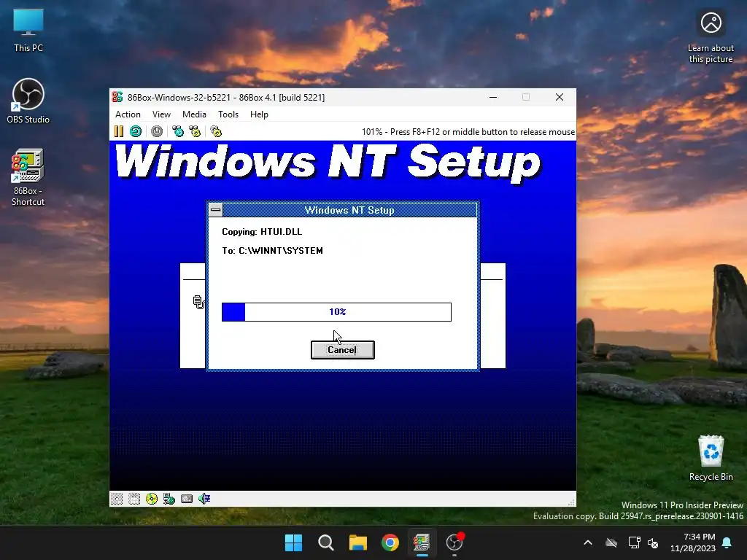Click the Windows NT Setup dialog title
This screenshot has height=560, width=747.
coord(349,210)
